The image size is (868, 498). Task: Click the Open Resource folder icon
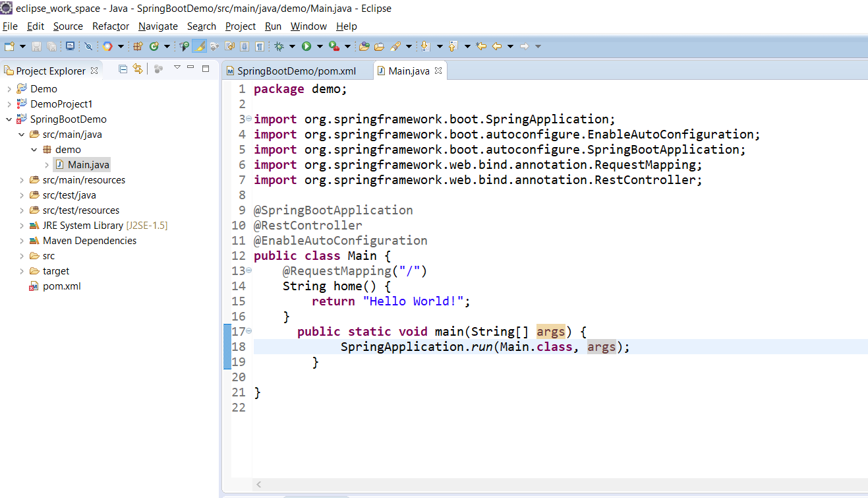pyautogui.click(x=379, y=46)
